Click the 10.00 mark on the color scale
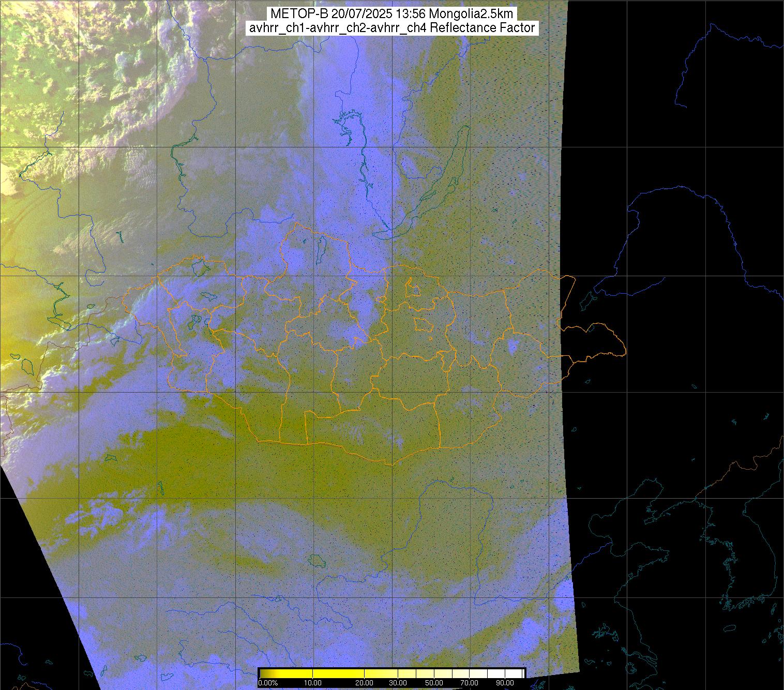784x690 pixels. click(x=313, y=683)
